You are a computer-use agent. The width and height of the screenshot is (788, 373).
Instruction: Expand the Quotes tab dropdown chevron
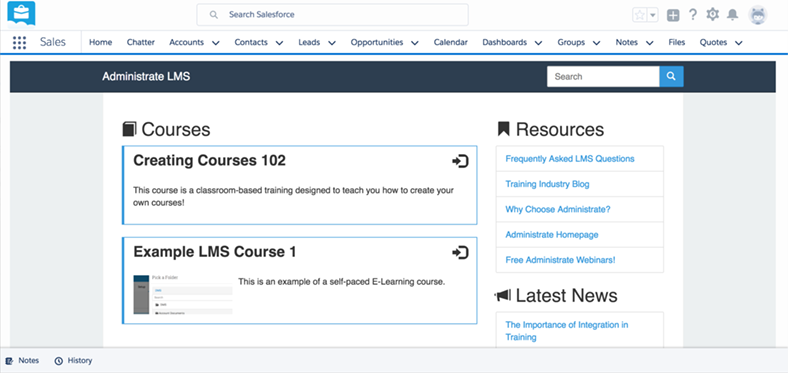point(739,43)
